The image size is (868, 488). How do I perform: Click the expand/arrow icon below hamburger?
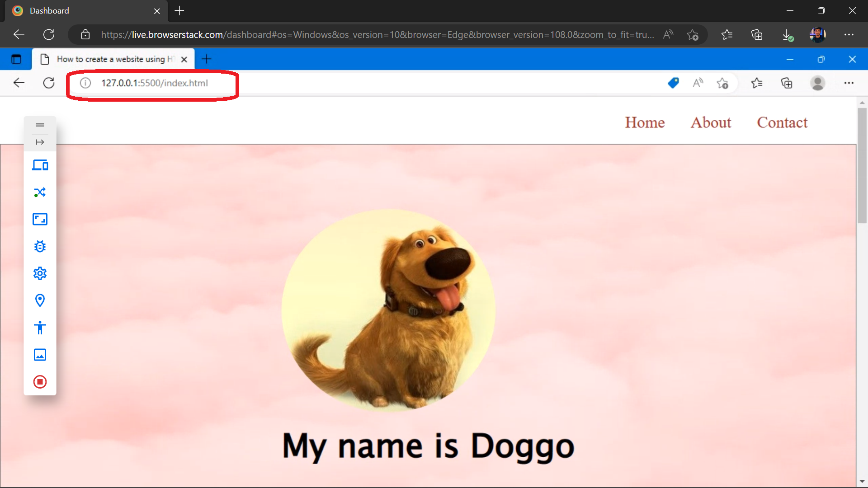(x=40, y=142)
